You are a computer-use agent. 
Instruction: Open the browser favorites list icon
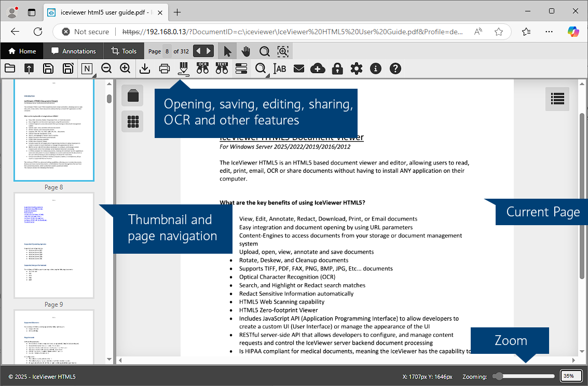click(x=526, y=32)
